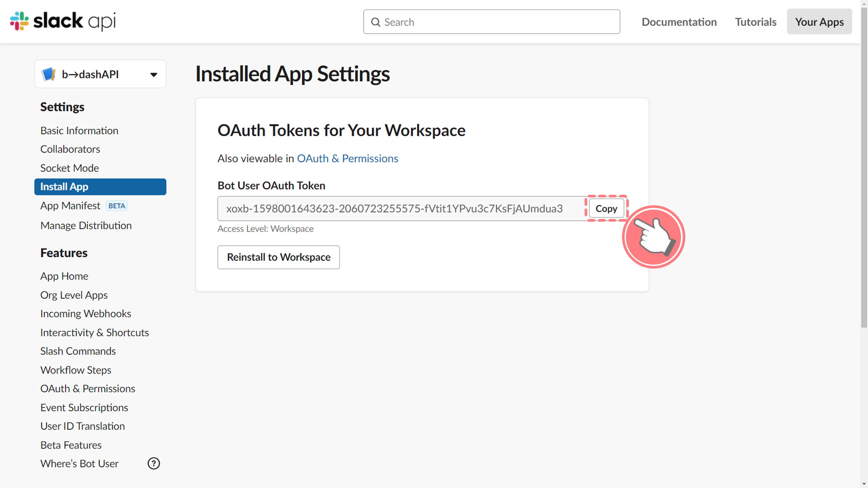Viewport: 868px width, 488px height.
Task: Open App Manifest page
Action: (70, 206)
